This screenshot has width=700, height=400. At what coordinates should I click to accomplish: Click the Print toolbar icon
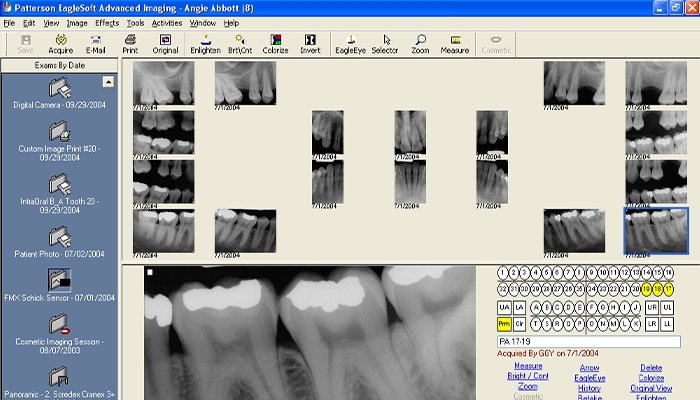coord(130,43)
